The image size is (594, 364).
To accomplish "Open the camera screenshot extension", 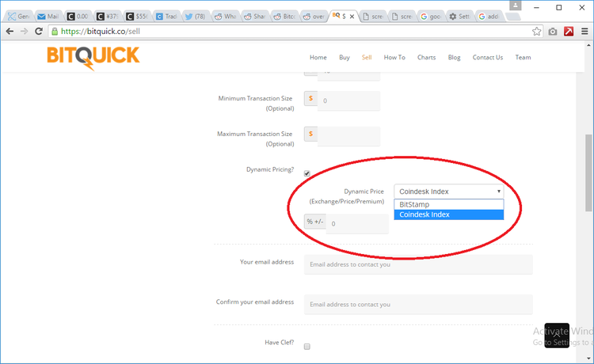I will click(x=553, y=32).
